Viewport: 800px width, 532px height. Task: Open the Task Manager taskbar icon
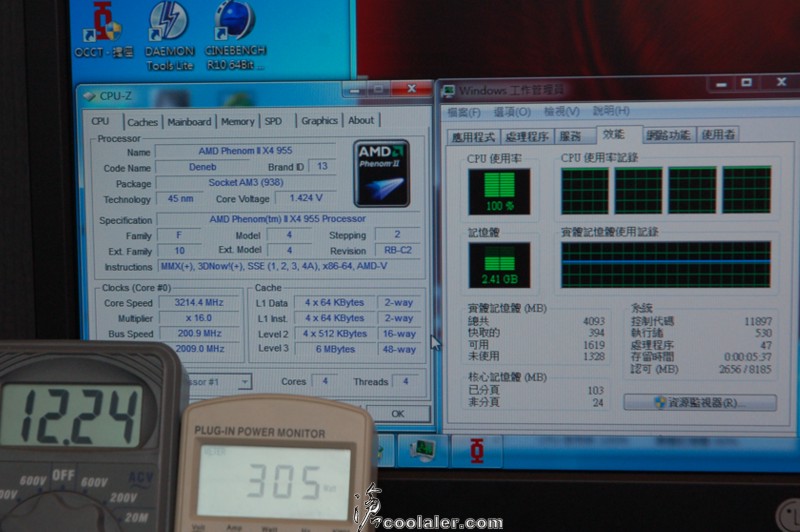422,449
